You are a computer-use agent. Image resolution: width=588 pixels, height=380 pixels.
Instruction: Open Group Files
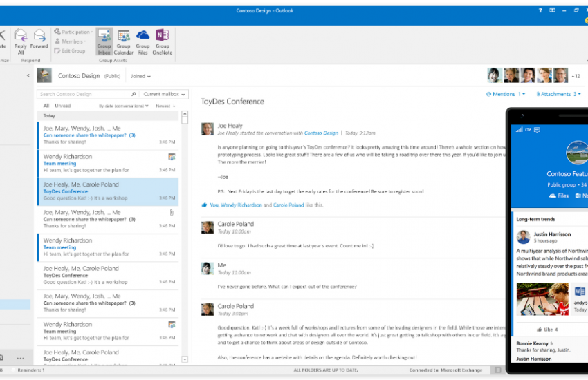coord(143,42)
